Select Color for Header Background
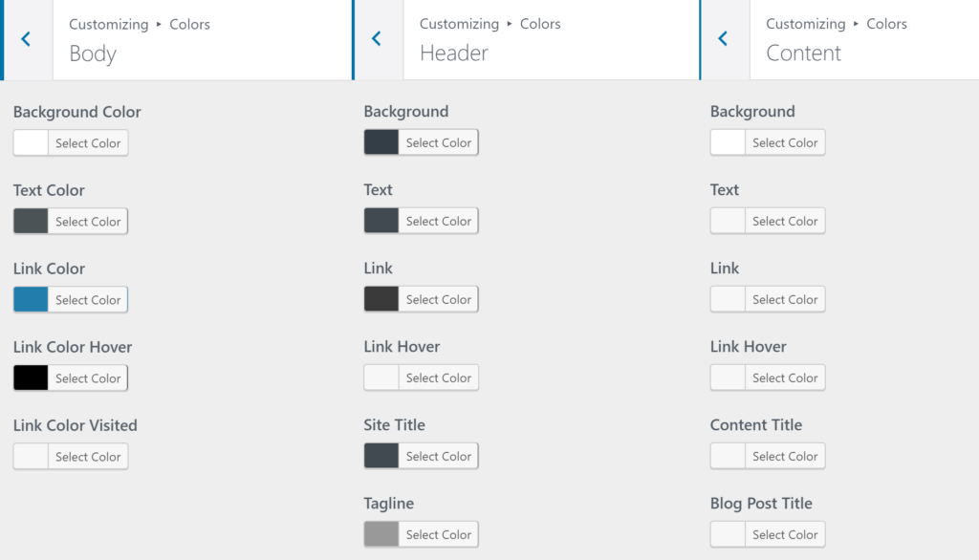This screenshot has width=979, height=560. click(x=439, y=142)
